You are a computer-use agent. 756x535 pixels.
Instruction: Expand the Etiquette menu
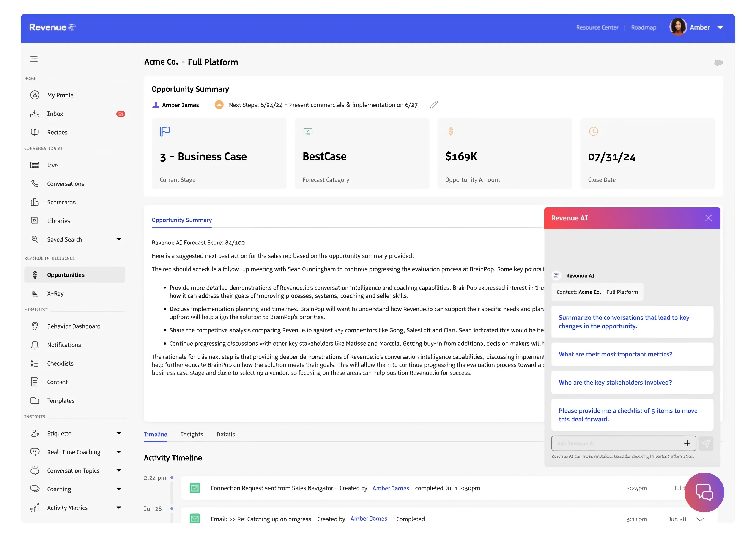[119, 433]
